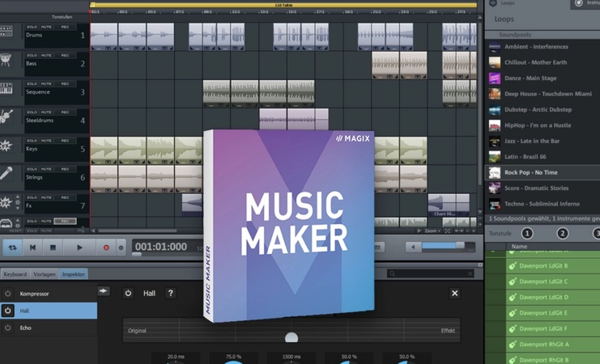Stop playback with the stop button
Image resolution: width=600 pixels, height=364 pixels.
click(53, 248)
